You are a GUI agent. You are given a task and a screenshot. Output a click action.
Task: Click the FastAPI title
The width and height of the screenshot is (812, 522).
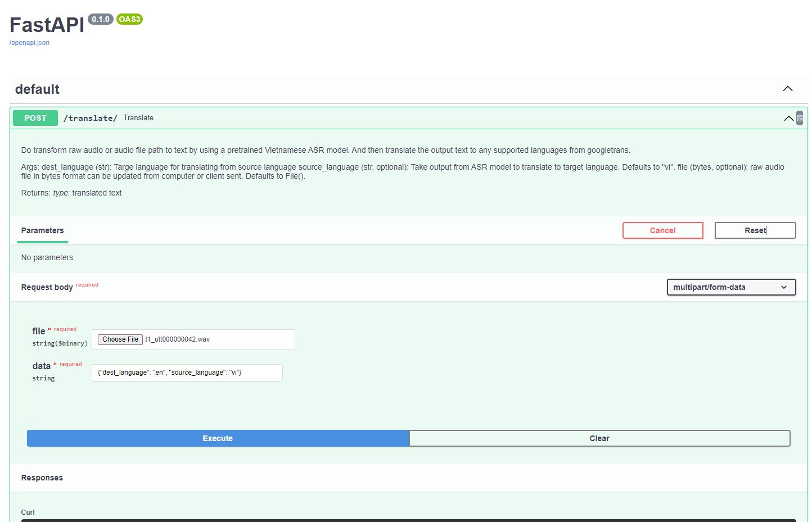(x=47, y=25)
